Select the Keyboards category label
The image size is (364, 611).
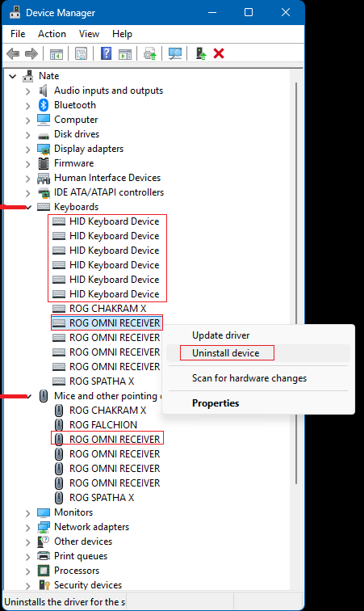77,207
